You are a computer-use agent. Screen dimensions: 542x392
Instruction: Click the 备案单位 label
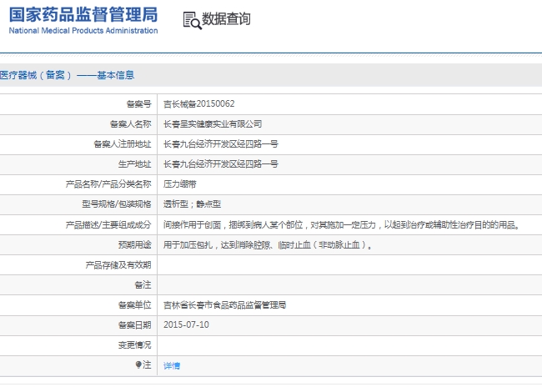134,305
